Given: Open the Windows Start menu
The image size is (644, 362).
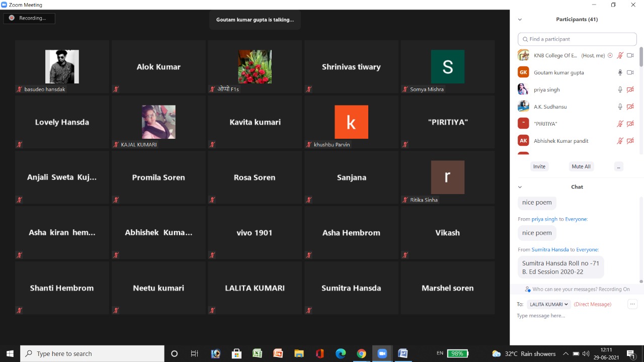Looking at the screenshot, I should pos(10,353).
